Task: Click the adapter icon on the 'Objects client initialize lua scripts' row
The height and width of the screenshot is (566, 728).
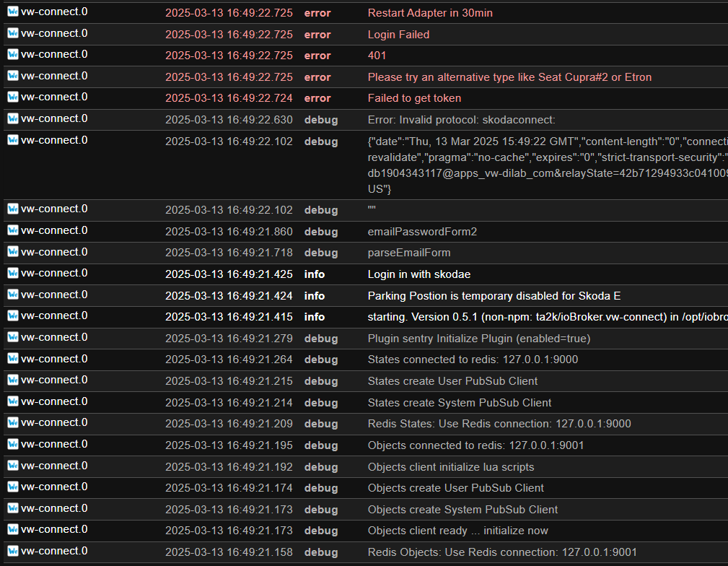Action: click(x=13, y=466)
